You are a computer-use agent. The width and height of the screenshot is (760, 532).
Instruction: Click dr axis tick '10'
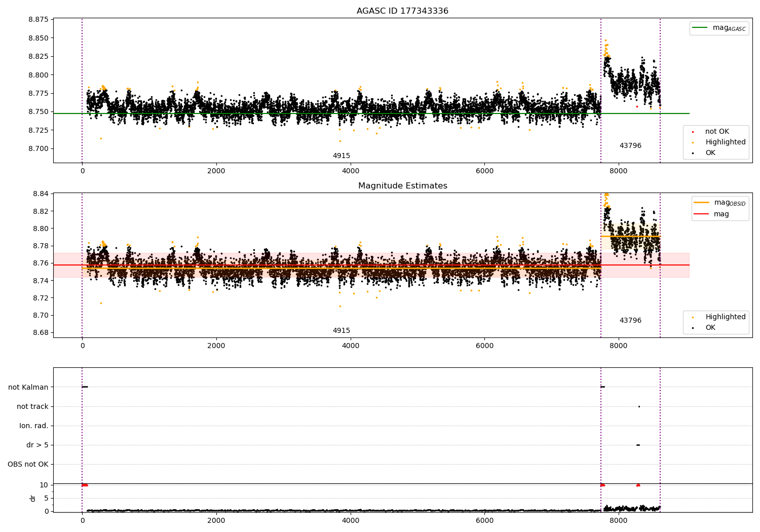pos(44,485)
